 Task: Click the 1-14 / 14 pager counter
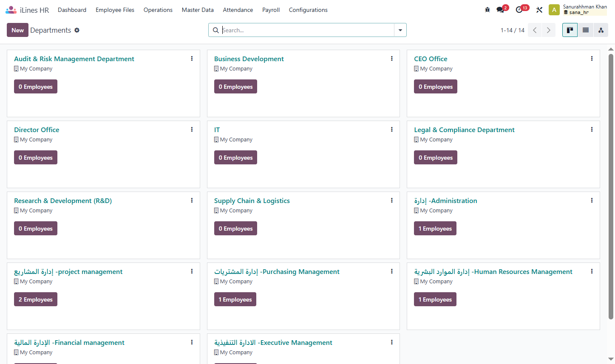[513, 30]
